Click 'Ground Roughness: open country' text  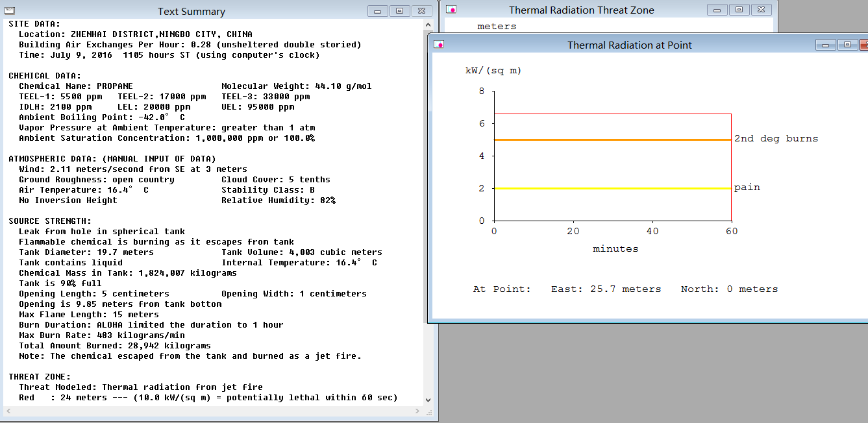tap(97, 180)
